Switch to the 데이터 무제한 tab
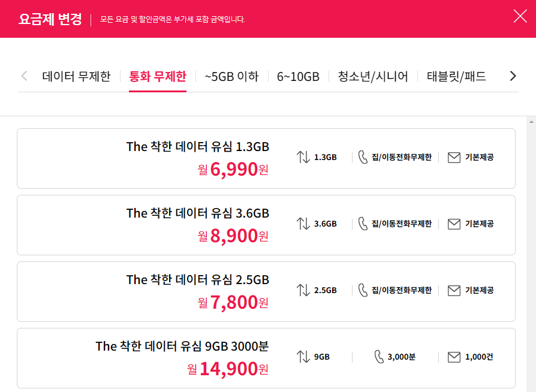536x392 pixels. point(77,76)
